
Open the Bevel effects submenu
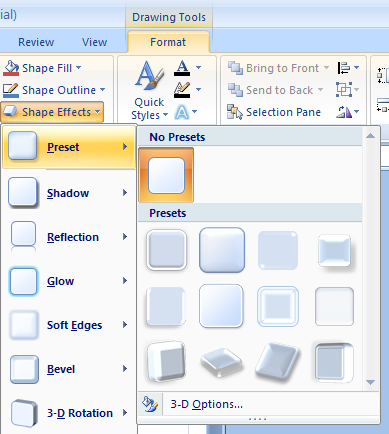coord(68,369)
